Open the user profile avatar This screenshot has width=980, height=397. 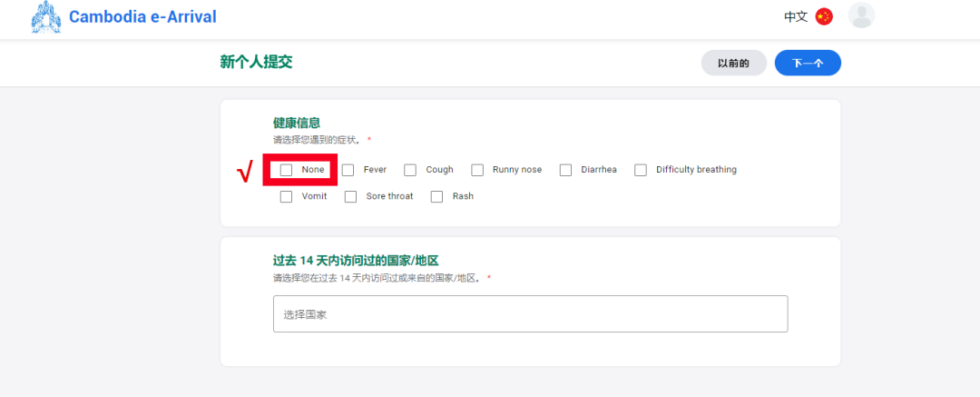[x=861, y=15]
